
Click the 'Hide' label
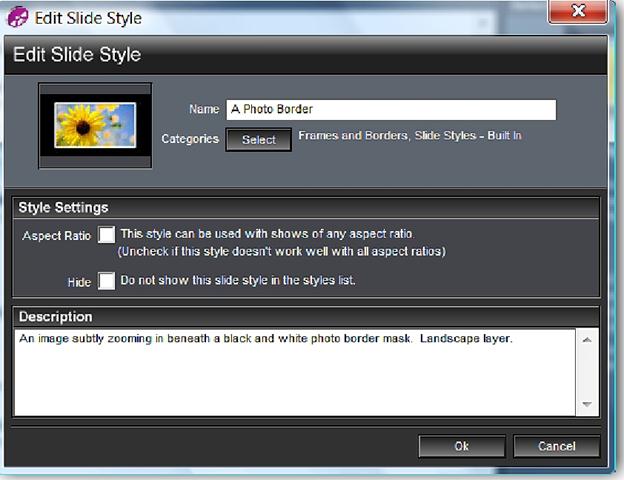click(x=79, y=282)
